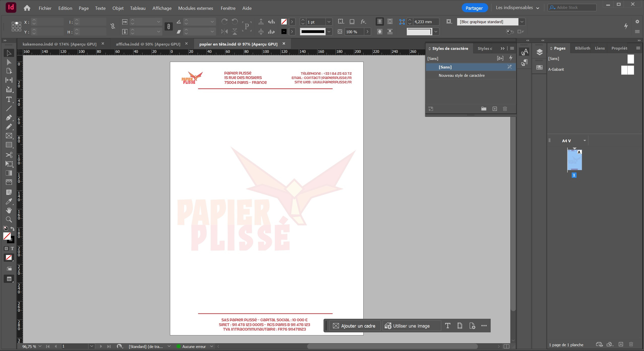644x351 pixels.
Task: Apply None color toggle in toolbox
Action: pos(9,258)
